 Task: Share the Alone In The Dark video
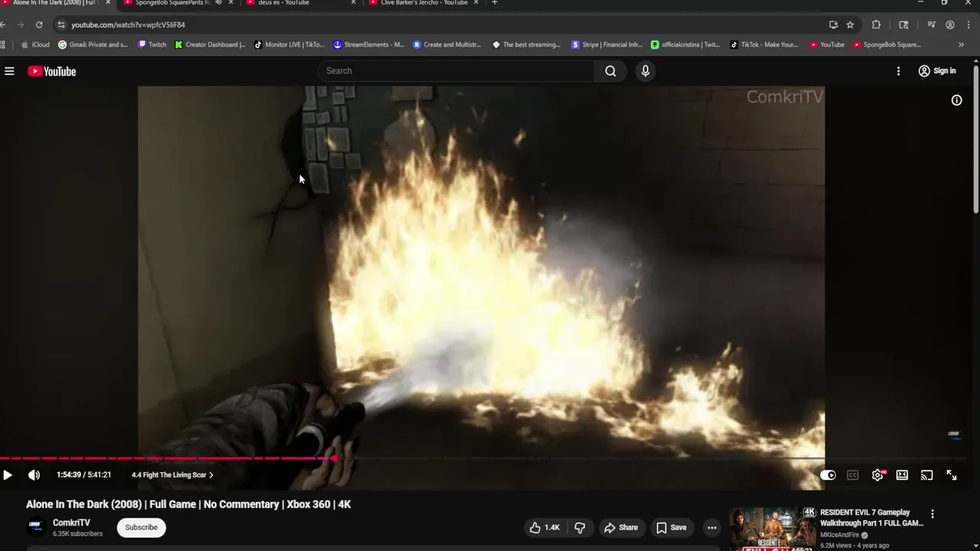620,527
